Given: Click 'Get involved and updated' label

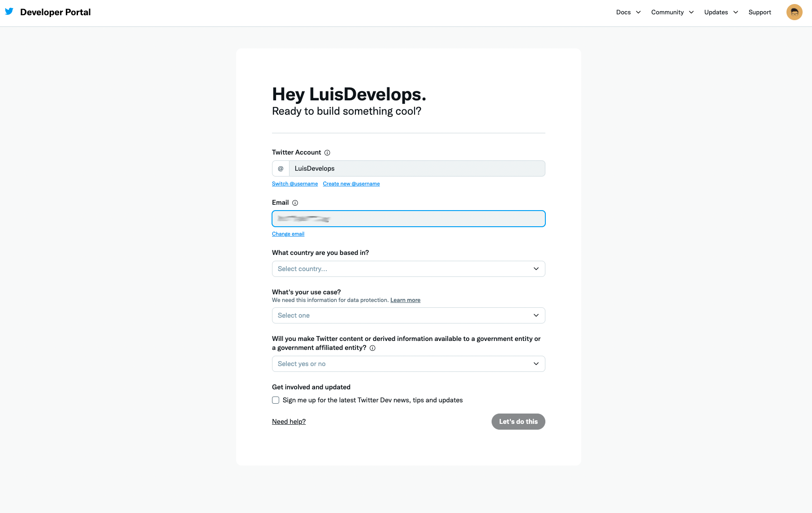Looking at the screenshot, I should (x=311, y=387).
